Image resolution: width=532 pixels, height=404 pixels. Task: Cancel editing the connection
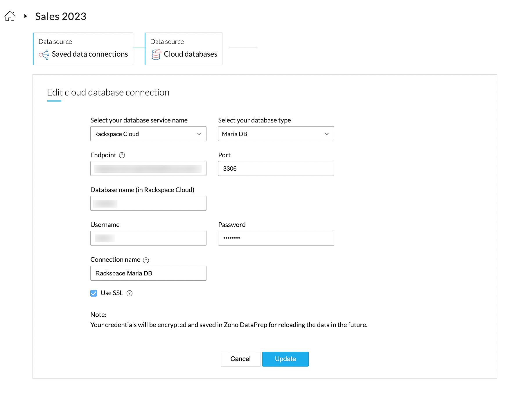[x=240, y=359]
